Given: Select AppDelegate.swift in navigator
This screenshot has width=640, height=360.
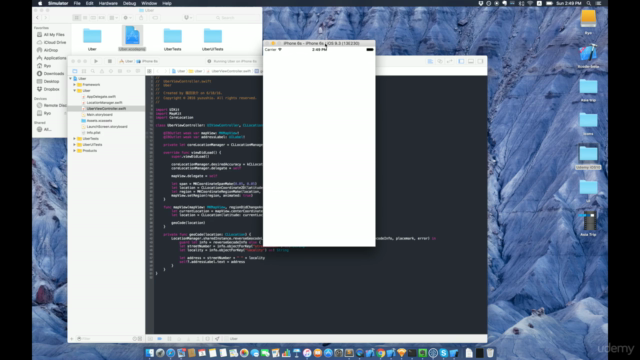Looking at the screenshot, I should click(101, 97).
